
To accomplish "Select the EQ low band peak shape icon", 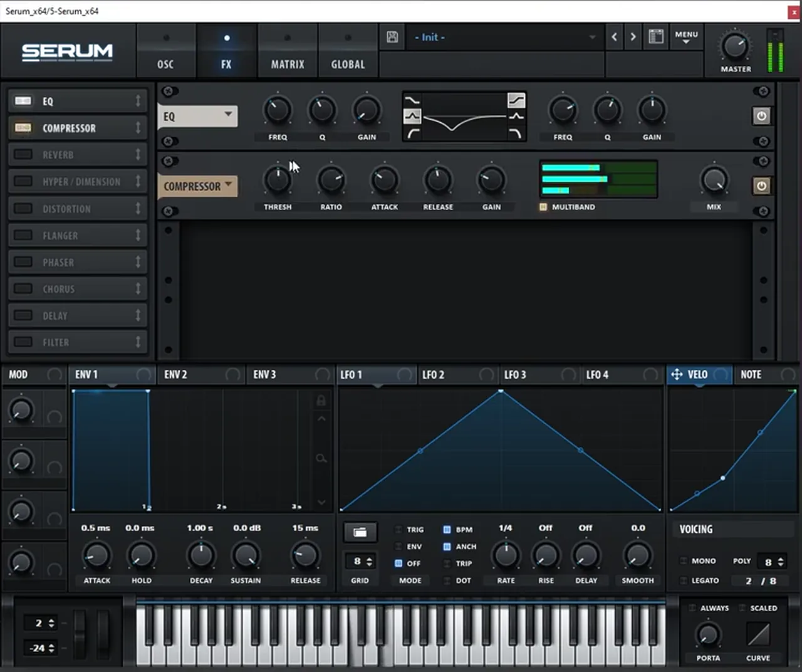I will click(x=412, y=117).
